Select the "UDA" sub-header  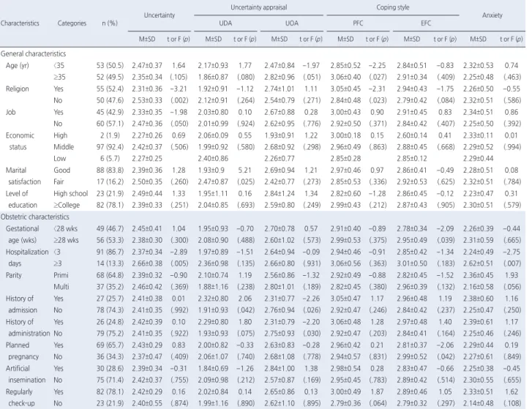point(225,23)
